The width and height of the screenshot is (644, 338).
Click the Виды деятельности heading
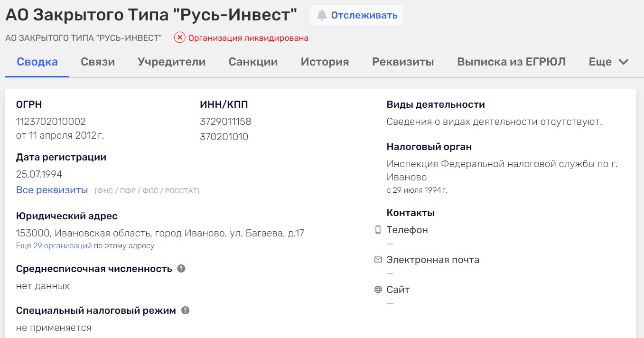[x=436, y=104]
